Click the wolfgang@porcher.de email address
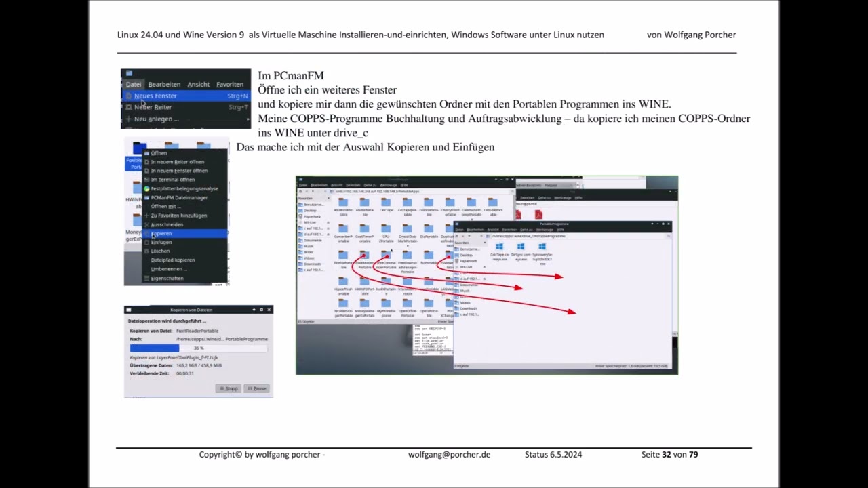868x488 pixels. [x=449, y=454]
